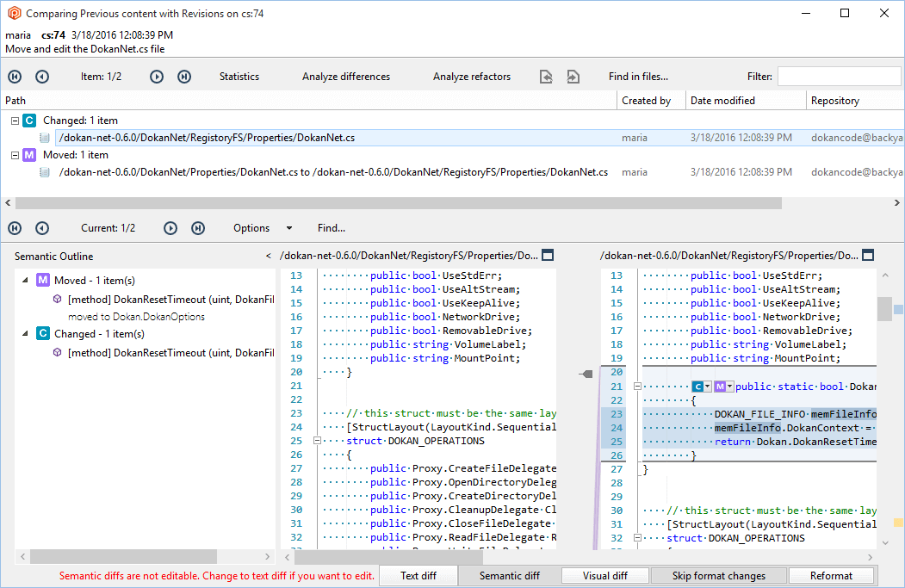Click the Reformat button
Screen dimensions: 905x588
pos(831,575)
